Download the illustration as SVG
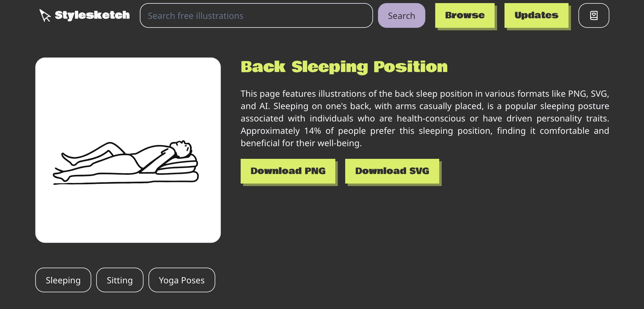This screenshot has height=309, width=644. (392, 171)
